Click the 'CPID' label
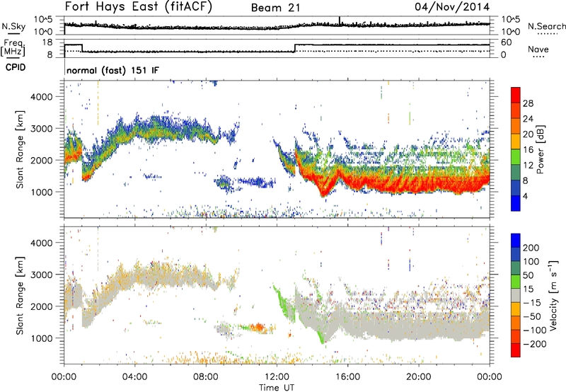Viewport: 566px width, 392px height. click(x=16, y=67)
